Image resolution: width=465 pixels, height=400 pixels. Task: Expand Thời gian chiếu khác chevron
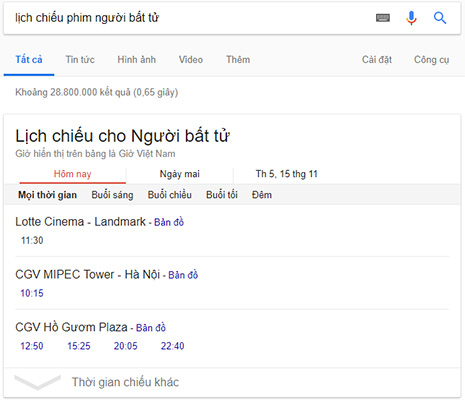(x=38, y=382)
